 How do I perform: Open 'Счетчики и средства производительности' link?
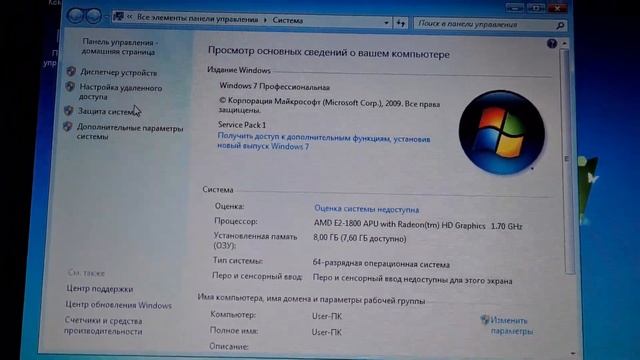point(104,326)
